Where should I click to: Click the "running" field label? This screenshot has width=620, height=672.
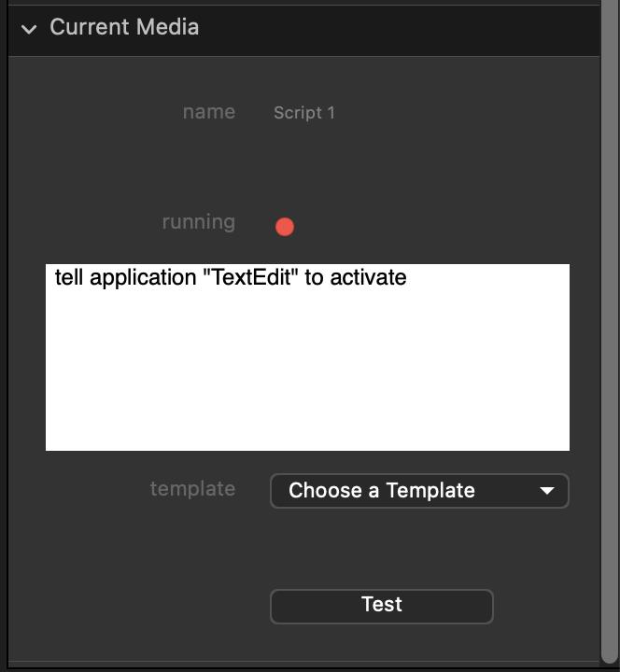199,222
